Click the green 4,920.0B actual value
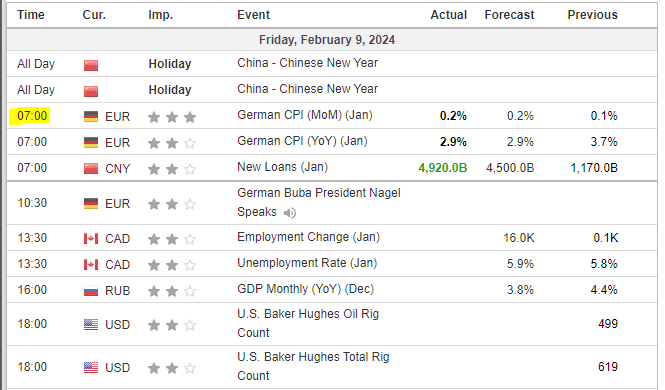Viewport: 665px width, 390px height. (442, 168)
